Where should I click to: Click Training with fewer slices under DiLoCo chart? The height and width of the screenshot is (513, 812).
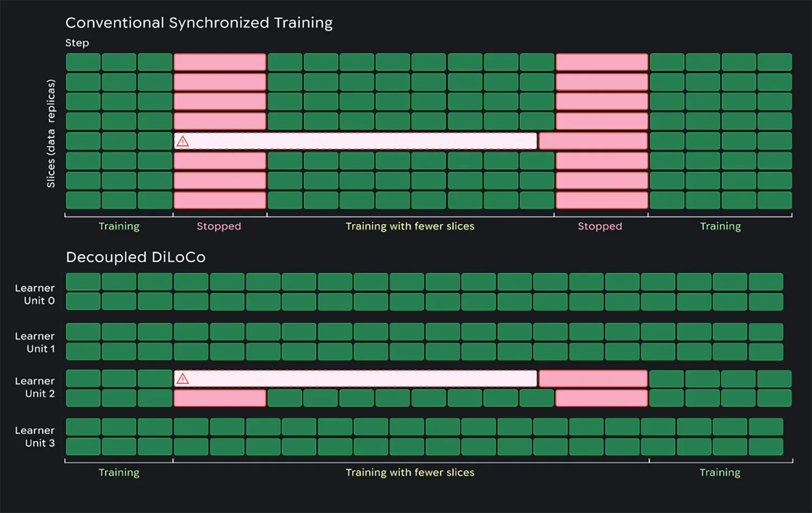pos(410,472)
